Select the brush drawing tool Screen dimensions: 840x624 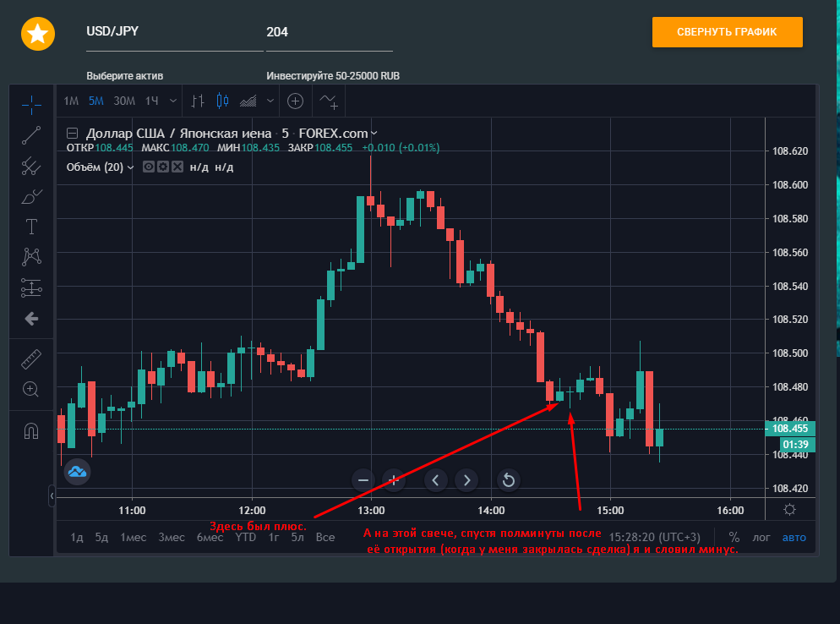[x=31, y=197]
